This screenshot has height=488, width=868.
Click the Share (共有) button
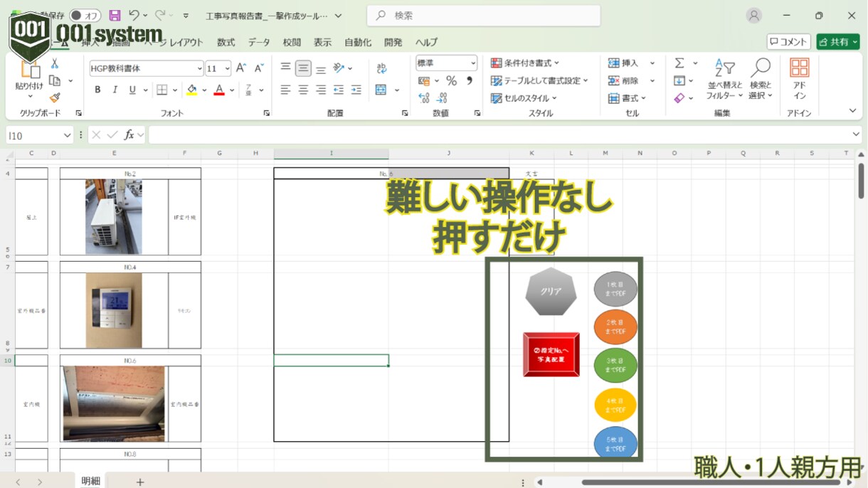pyautogui.click(x=838, y=42)
